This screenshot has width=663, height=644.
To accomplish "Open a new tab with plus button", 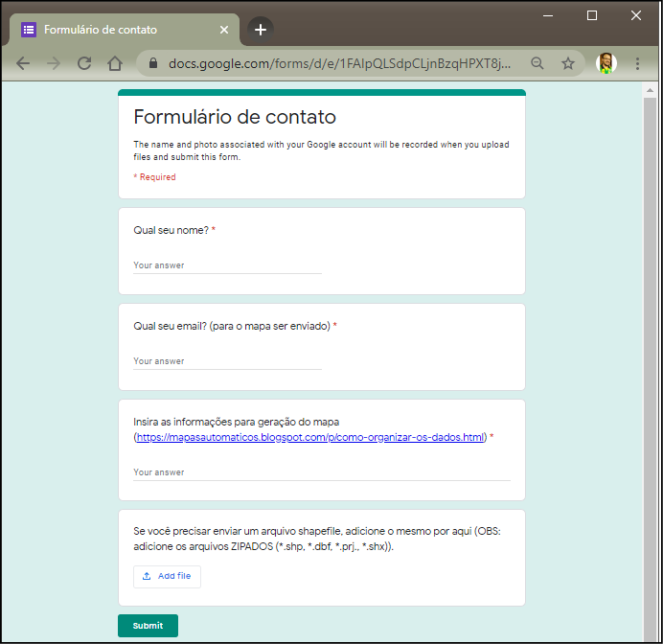I will coord(261,30).
